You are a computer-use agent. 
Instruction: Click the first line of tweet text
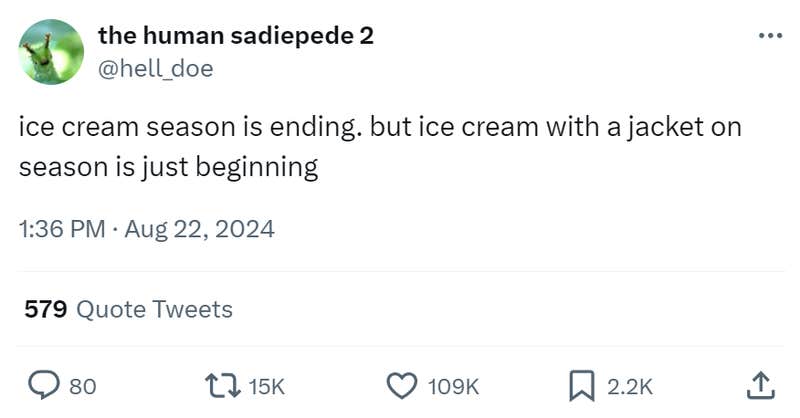pyautogui.click(x=380, y=129)
